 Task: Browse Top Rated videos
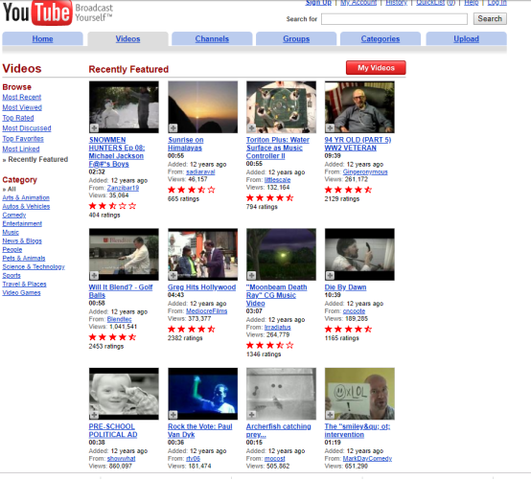18,118
